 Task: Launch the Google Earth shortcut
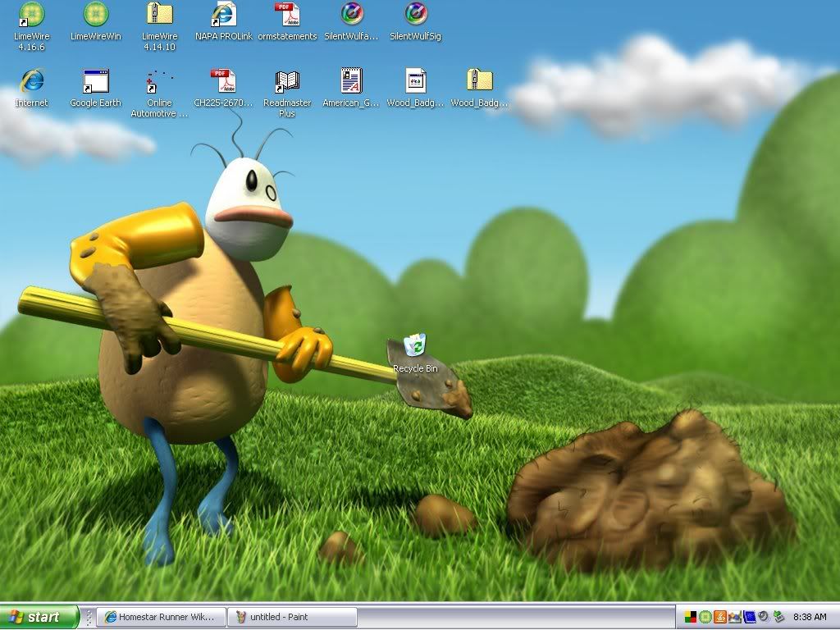point(95,81)
